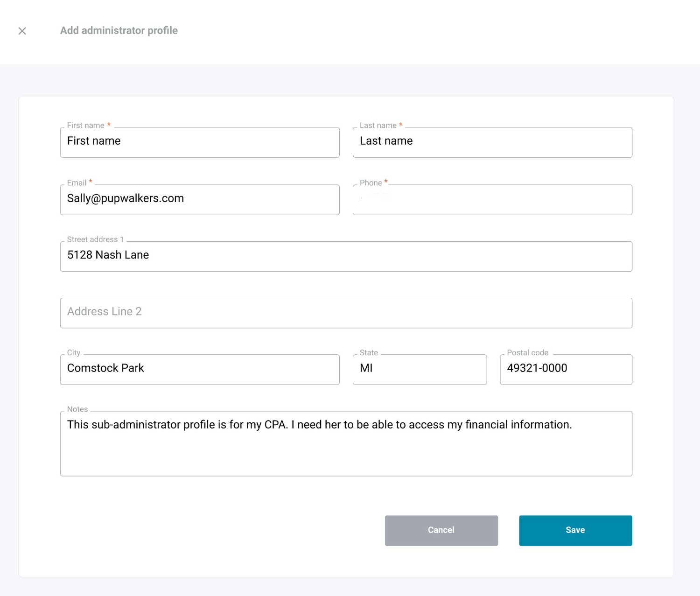The image size is (700, 596).
Task: Close the Add administrator profile dialog
Action: coord(22,31)
